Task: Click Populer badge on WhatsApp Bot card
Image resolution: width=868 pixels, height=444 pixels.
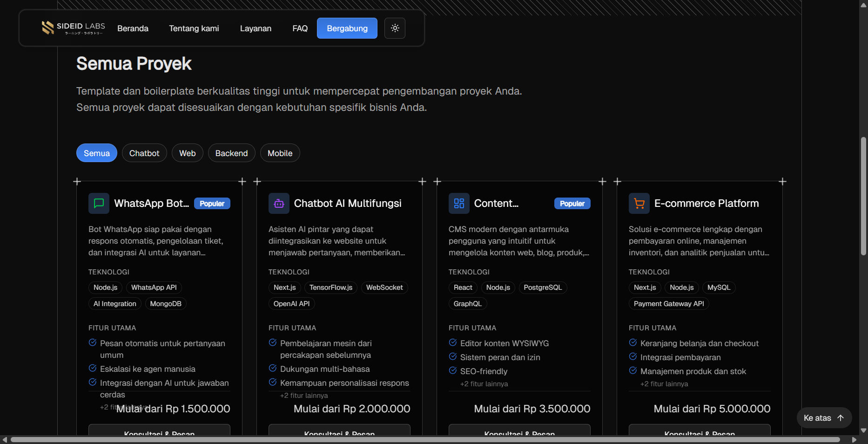Action: [x=212, y=204]
